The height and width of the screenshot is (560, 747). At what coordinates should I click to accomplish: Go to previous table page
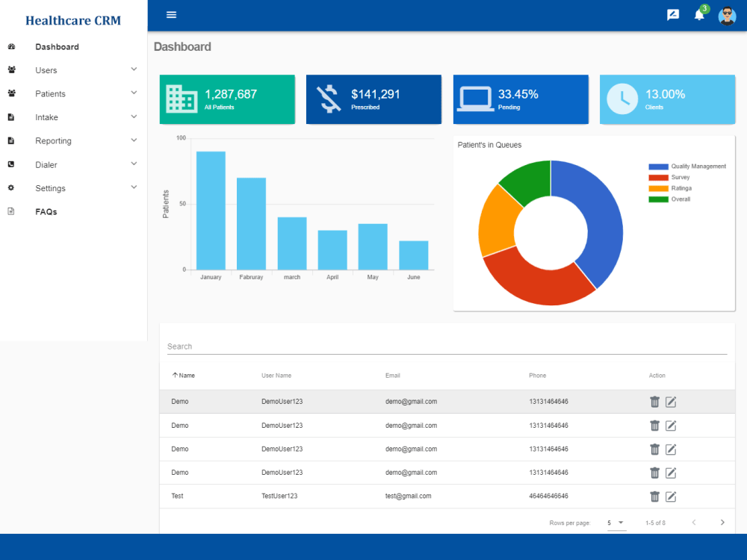(x=694, y=523)
